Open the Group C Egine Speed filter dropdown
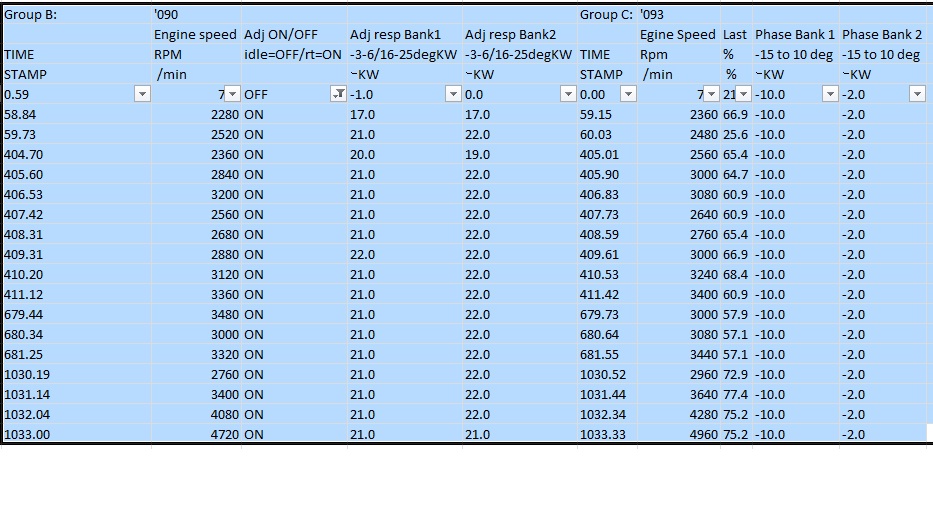933x518 pixels. coord(712,94)
